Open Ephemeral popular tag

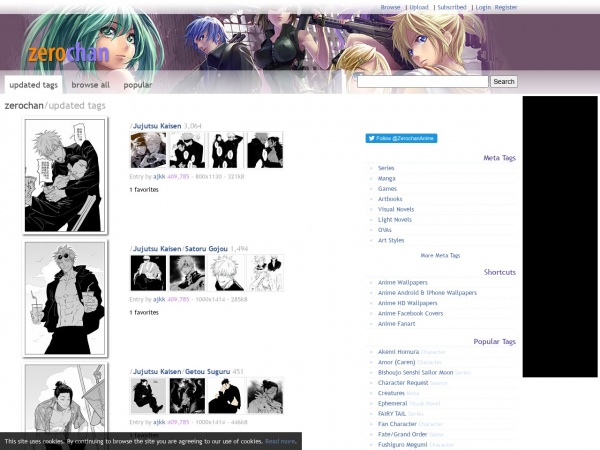392,404
